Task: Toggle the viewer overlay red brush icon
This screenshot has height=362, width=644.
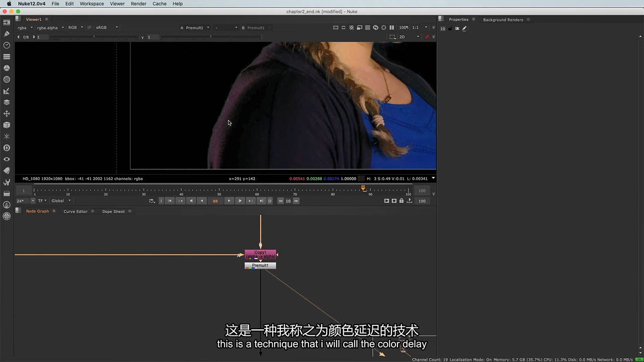Action: click(427, 37)
